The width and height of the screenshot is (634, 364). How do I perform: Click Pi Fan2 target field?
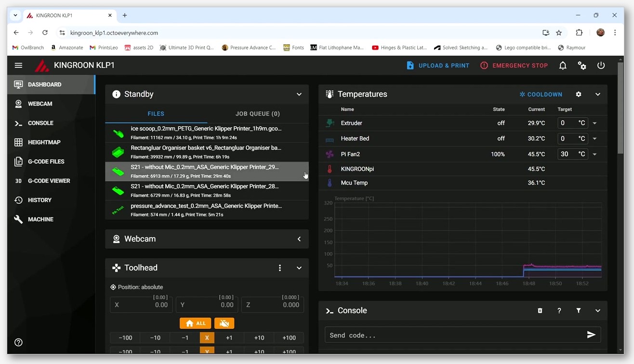tap(572, 154)
